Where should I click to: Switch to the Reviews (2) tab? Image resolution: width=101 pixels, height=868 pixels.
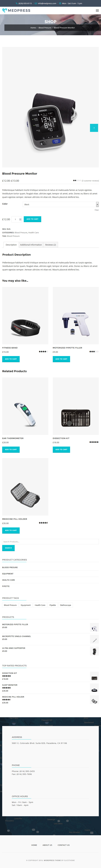pos(51,245)
